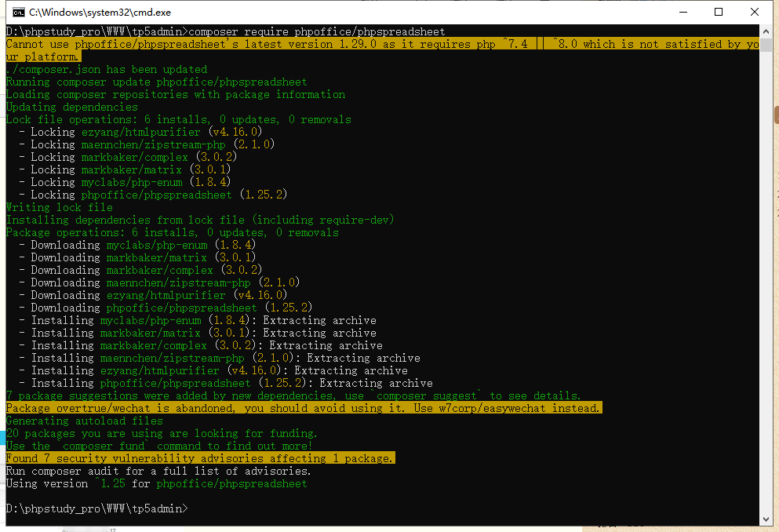Click 'Installing maennchen/zipstream-php (2.1.0)' line
The width and height of the screenshot is (779, 532).
pos(220,358)
